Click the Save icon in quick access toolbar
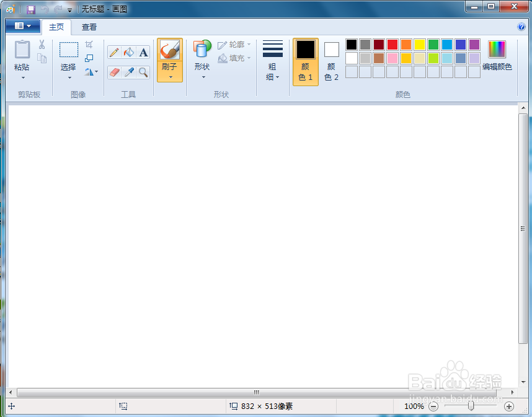 click(31, 9)
